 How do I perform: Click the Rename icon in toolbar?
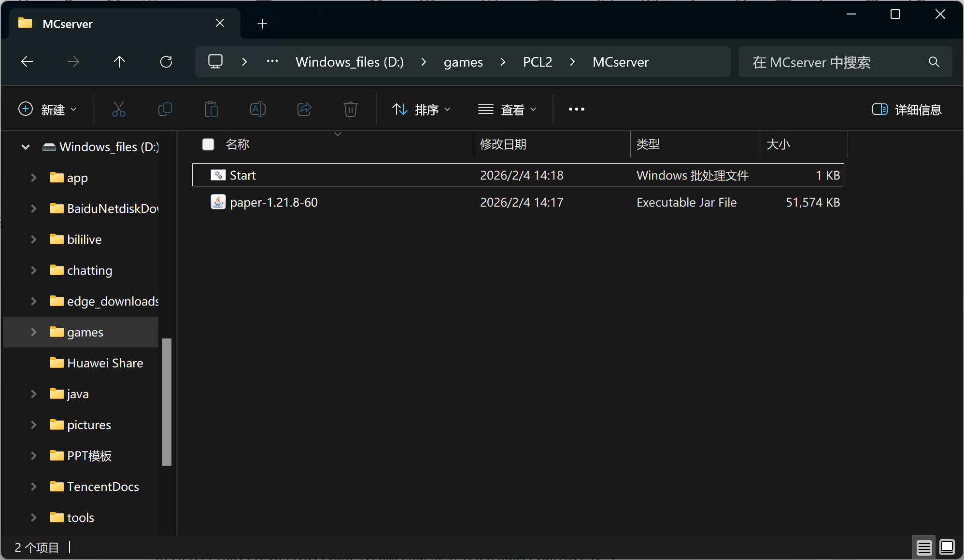click(257, 110)
